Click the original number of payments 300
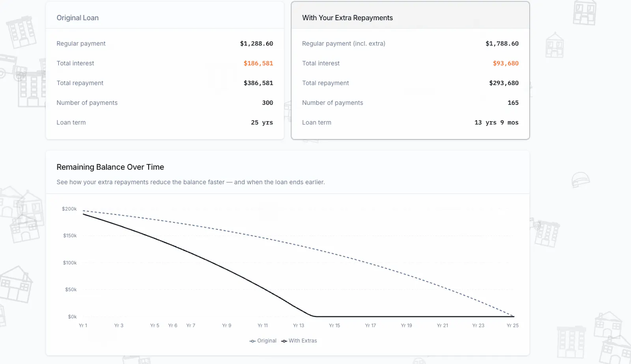The height and width of the screenshot is (364, 631). [267, 103]
